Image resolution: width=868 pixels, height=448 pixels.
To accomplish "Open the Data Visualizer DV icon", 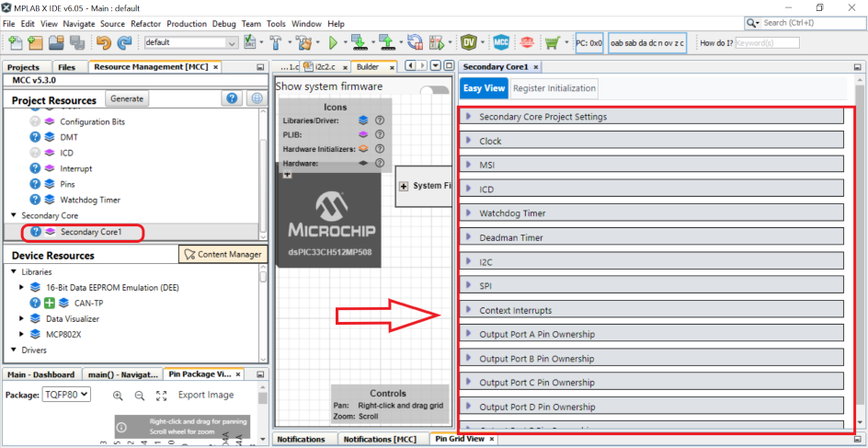I will (469, 42).
